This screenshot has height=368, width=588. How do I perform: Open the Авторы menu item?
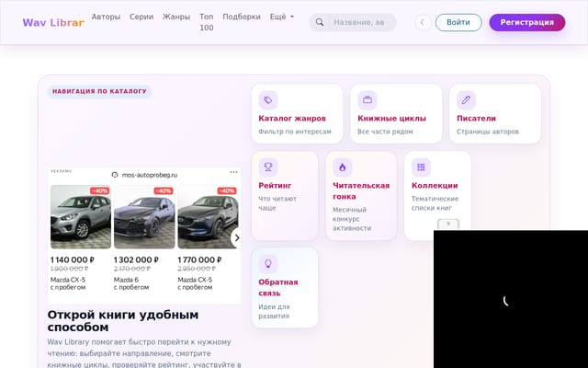click(106, 17)
